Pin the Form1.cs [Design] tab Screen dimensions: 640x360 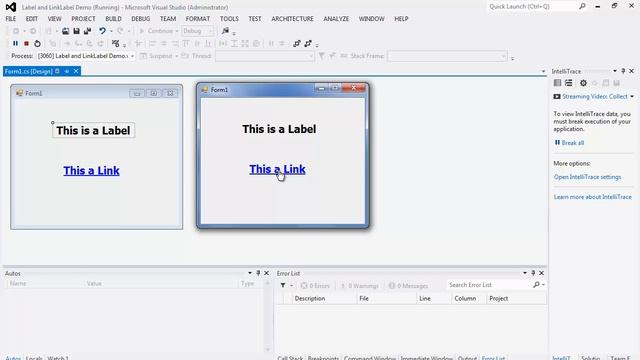click(x=67, y=71)
